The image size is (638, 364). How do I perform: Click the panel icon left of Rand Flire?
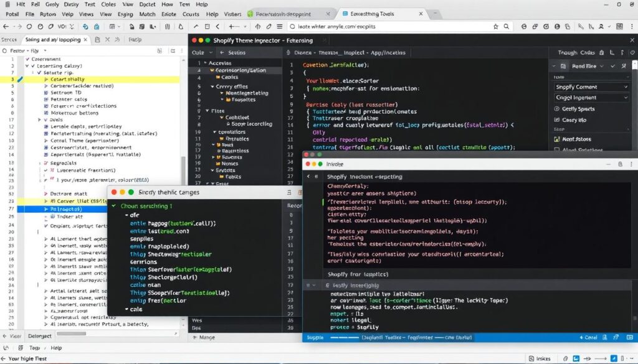click(x=563, y=66)
